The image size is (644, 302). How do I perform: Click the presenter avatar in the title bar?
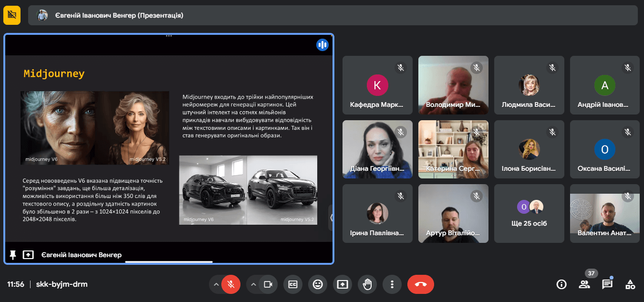click(43, 15)
